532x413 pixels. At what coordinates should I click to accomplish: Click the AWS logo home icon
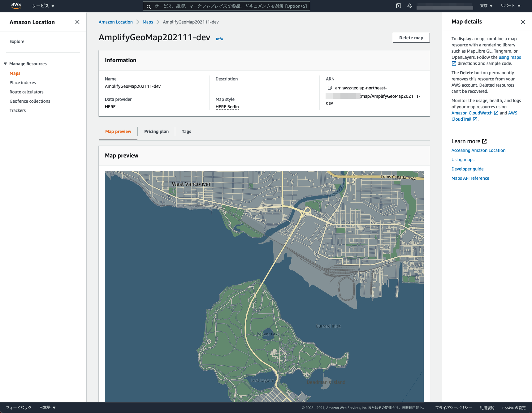tap(16, 6)
